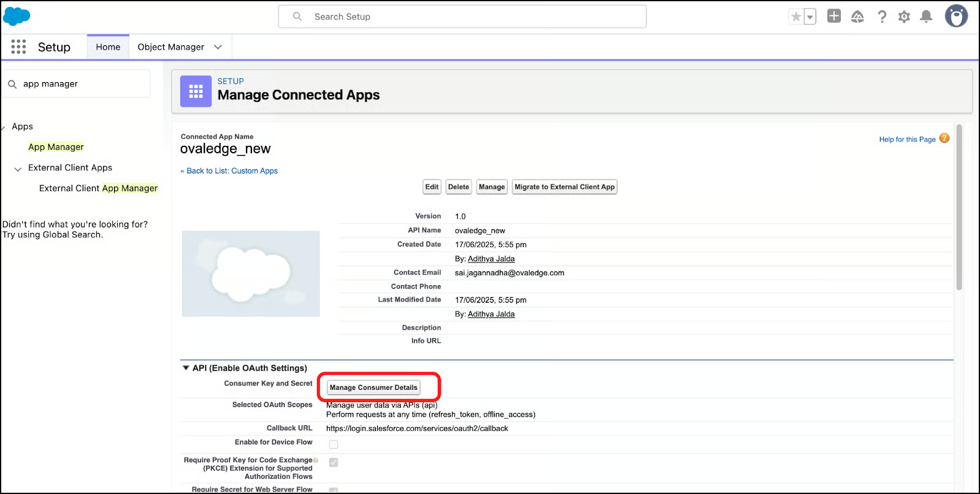Open the favorites list dropdown arrow
980x494 pixels.
(x=810, y=17)
